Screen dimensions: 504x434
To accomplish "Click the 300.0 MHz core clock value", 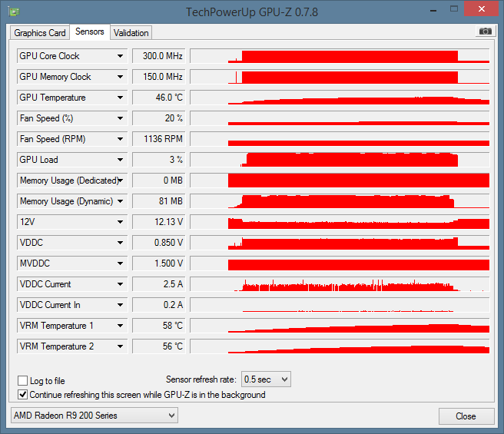I will [x=159, y=56].
